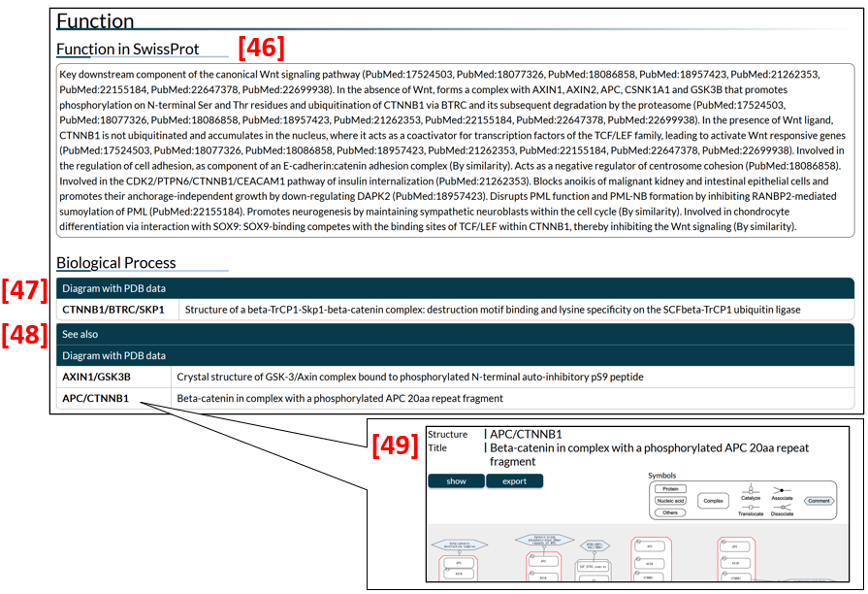The width and height of the screenshot is (868, 594).
Task: Click the Translocate symbol icon
Action: [x=750, y=507]
